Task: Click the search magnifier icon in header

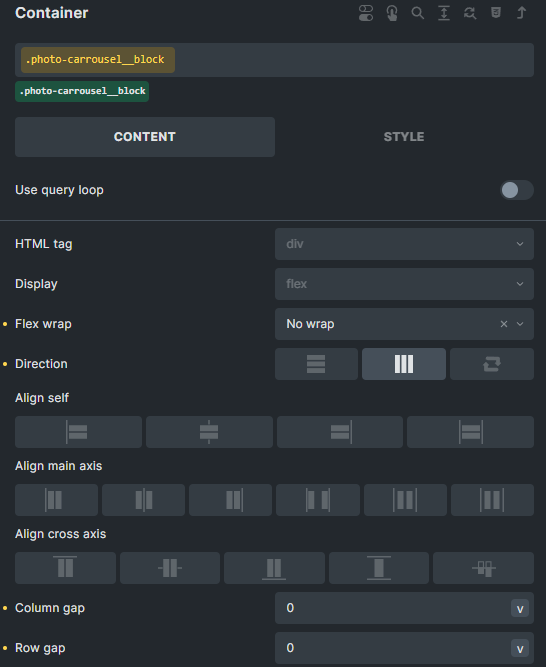Action: (x=418, y=13)
